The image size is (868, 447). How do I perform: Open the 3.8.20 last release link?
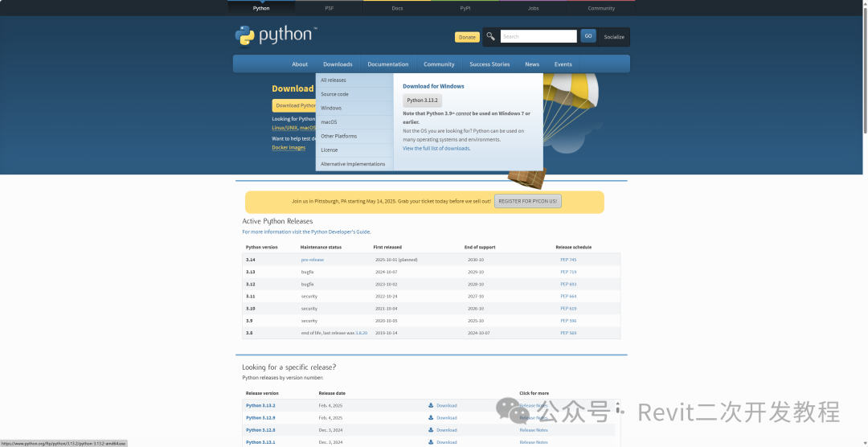(x=362, y=333)
